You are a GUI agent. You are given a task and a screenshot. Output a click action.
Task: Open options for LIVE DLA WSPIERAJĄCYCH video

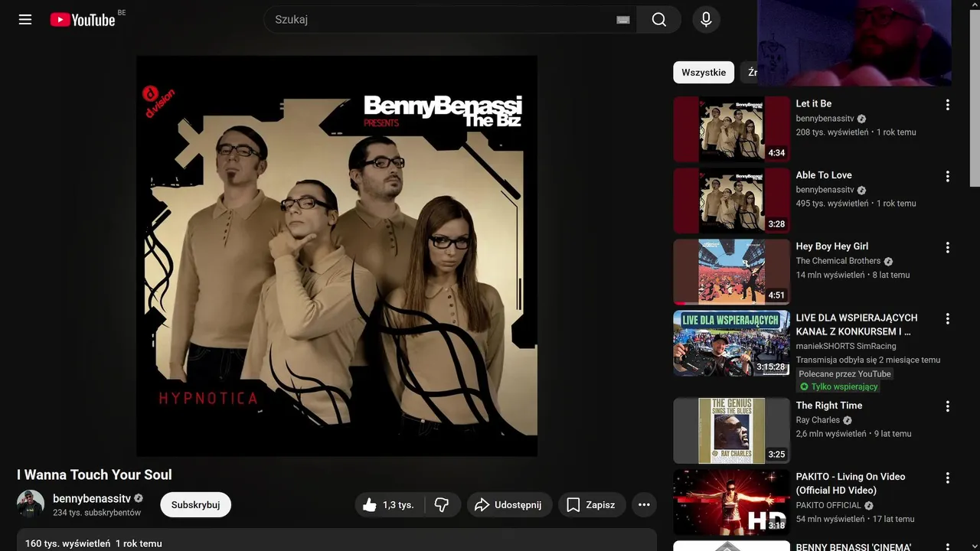point(947,318)
